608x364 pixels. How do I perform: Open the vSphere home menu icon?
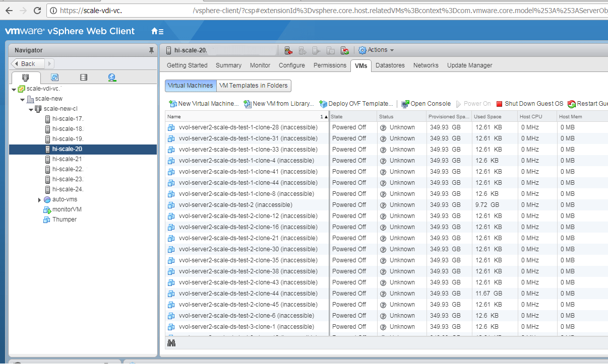click(x=157, y=31)
